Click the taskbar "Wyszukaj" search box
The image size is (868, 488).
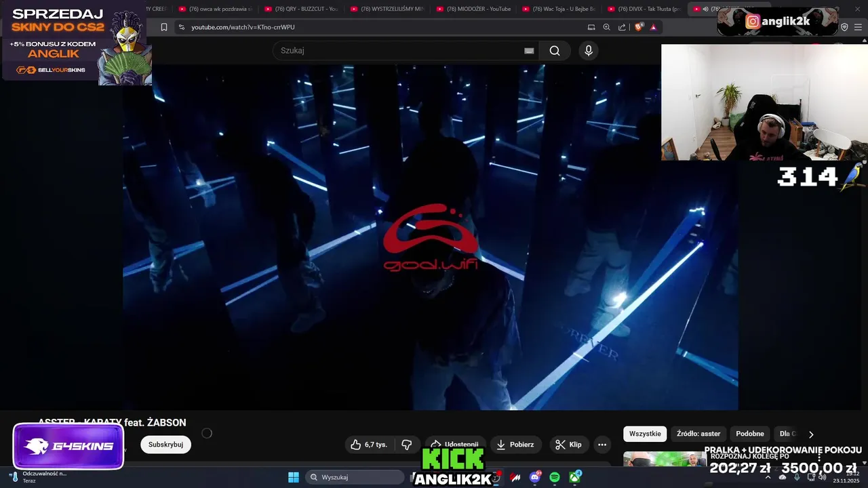(x=355, y=477)
